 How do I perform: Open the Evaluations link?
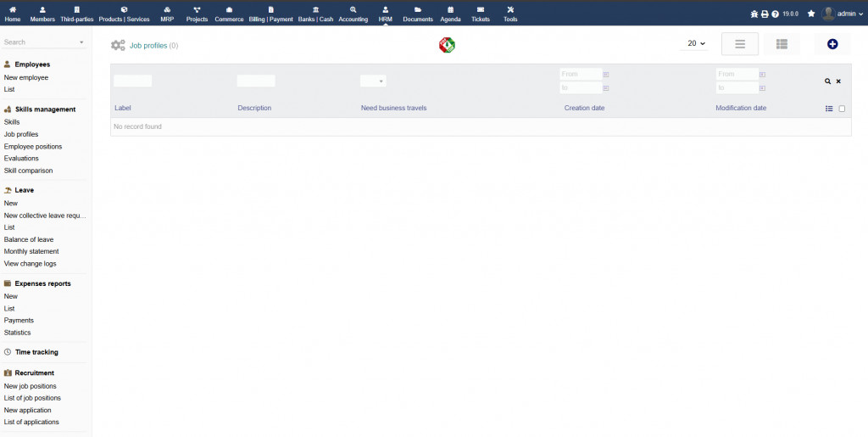(21, 159)
